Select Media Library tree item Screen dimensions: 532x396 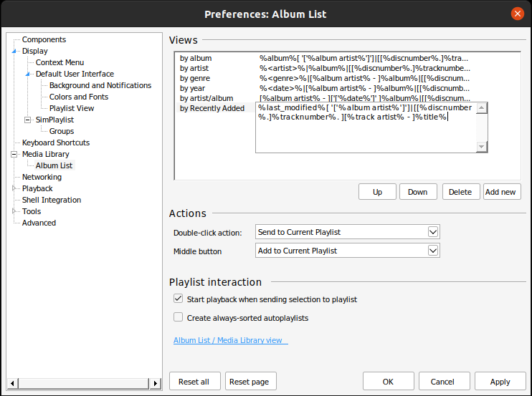(45, 154)
